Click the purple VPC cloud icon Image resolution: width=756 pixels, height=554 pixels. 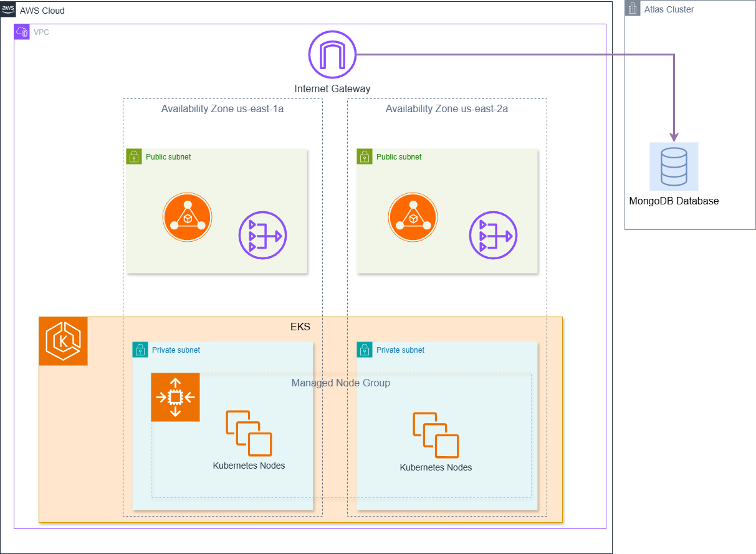pyautogui.click(x=22, y=31)
